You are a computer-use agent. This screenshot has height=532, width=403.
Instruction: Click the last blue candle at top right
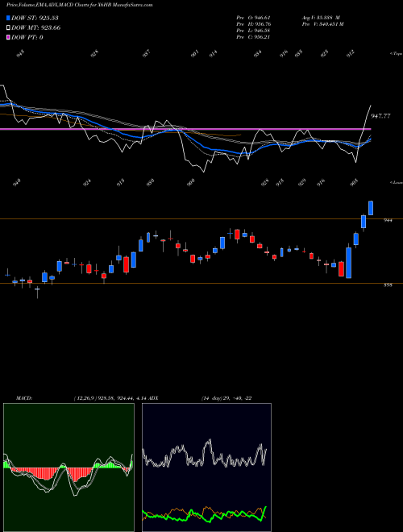[371, 208]
